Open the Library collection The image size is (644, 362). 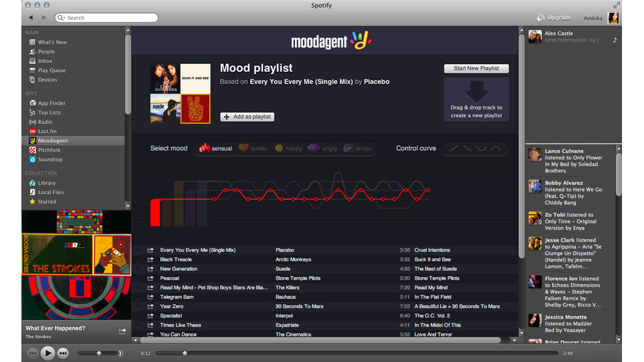[42, 183]
